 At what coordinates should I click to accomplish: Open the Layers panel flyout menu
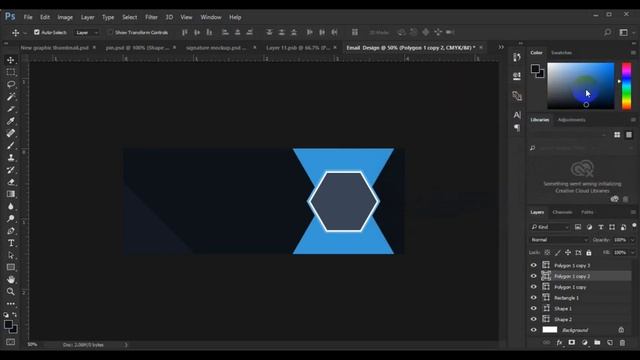click(x=633, y=212)
